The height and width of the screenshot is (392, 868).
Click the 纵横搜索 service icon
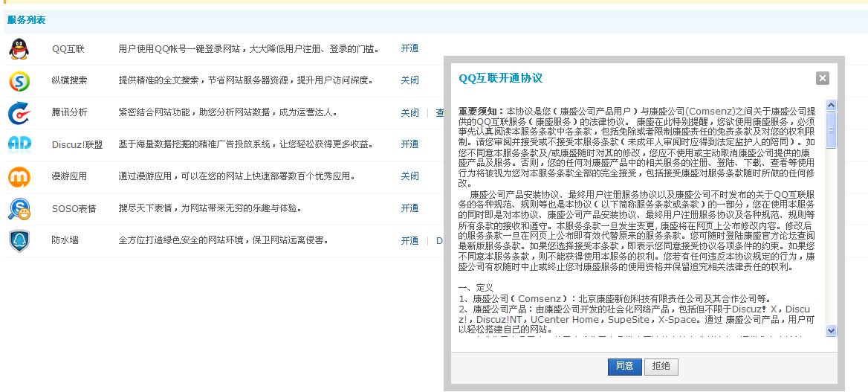tap(19, 81)
